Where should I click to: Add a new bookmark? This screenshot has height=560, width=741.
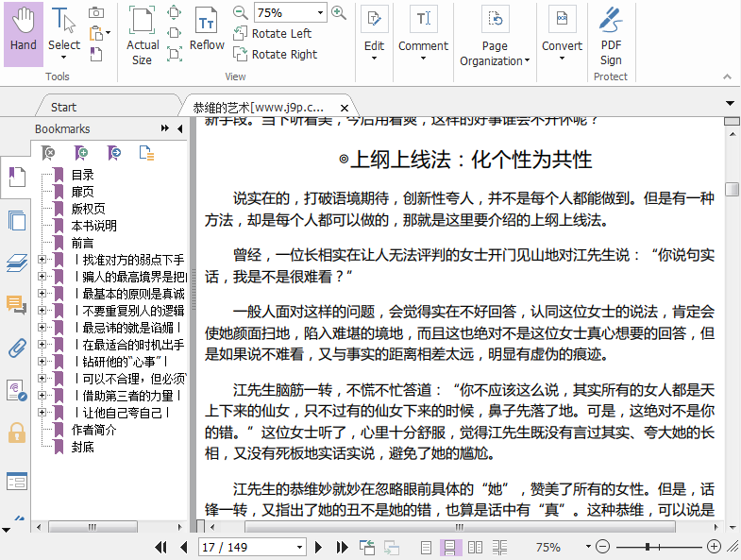pyautogui.click(x=81, y=153)
